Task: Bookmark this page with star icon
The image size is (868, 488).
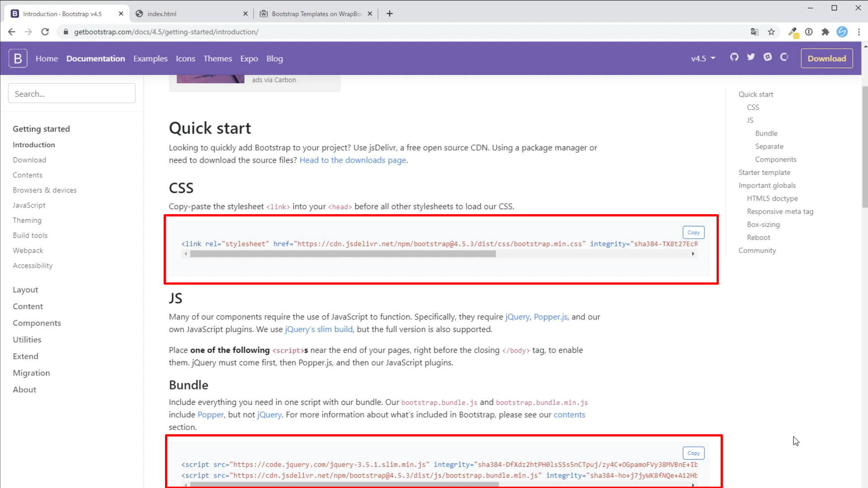Action: 771,32
